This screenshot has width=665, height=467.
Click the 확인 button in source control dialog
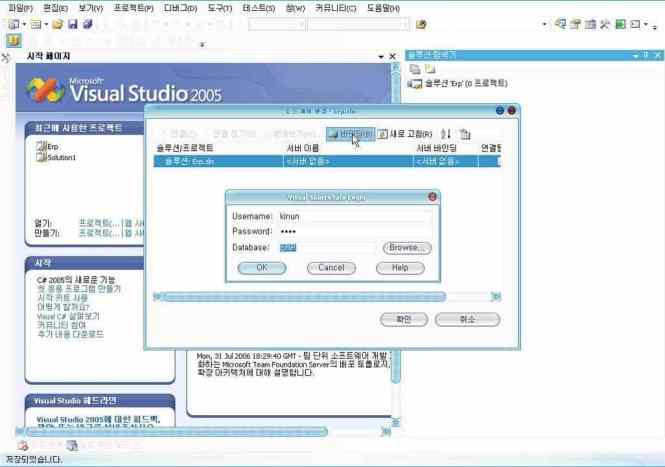click(404, 319)
